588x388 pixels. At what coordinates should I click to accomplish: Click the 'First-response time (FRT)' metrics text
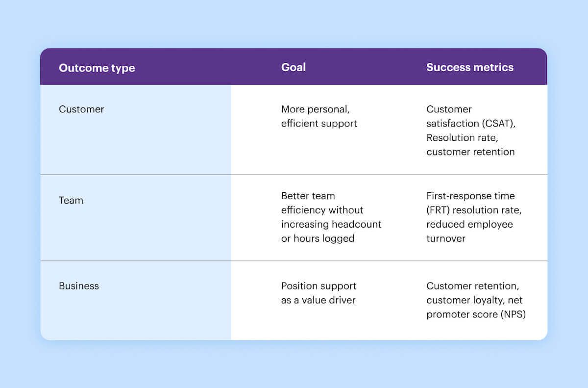(x=470, y=203)
